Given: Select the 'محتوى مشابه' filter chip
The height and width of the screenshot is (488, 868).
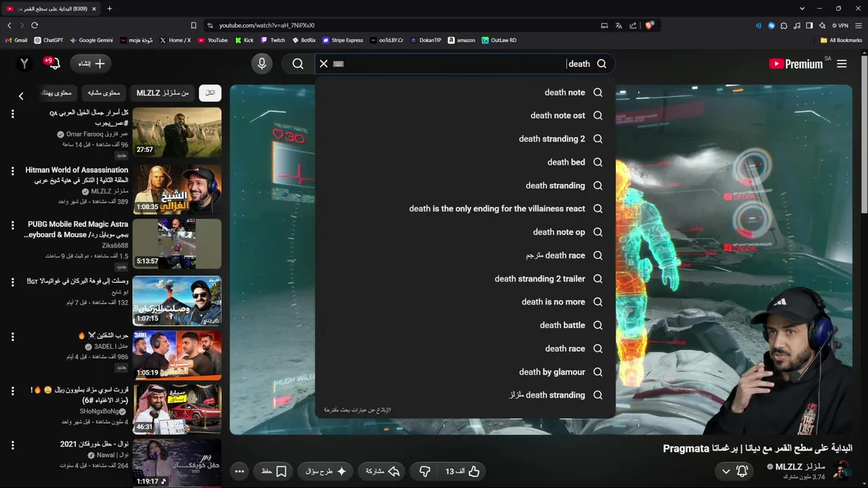Looking at the screenshot, I should [104, 93].
